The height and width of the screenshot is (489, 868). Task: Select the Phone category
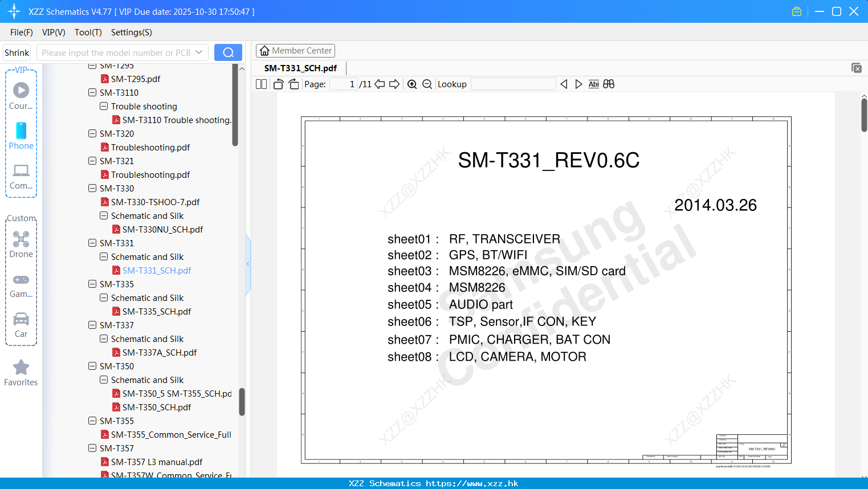tap(21, 136)
